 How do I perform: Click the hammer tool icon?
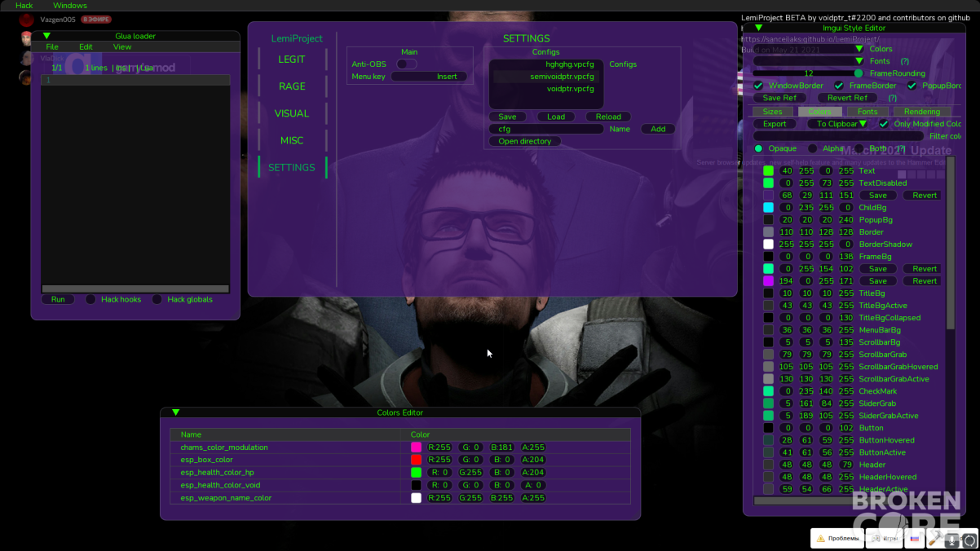click(x=934, y=539)
